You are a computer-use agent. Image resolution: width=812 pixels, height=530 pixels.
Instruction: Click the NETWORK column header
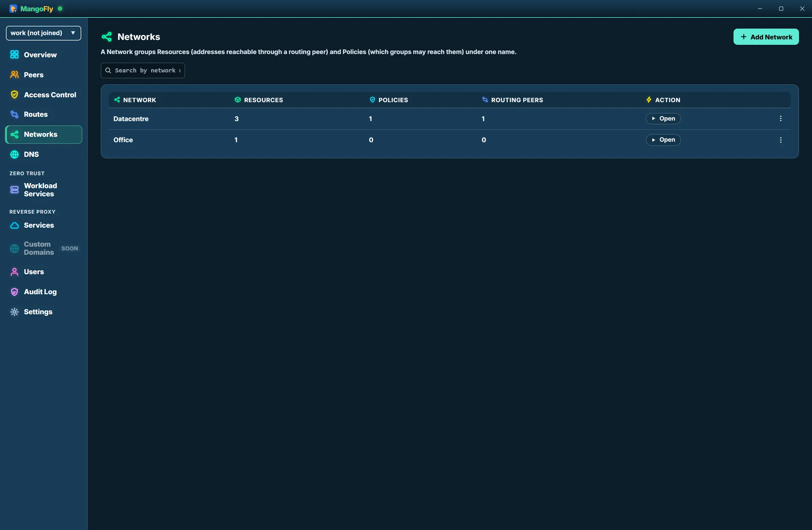135,100
